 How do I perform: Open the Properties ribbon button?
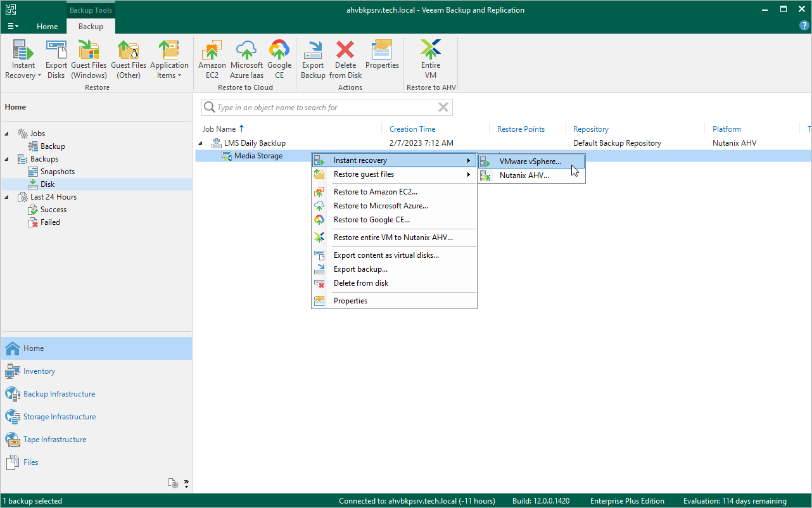(x=382, y=55)
